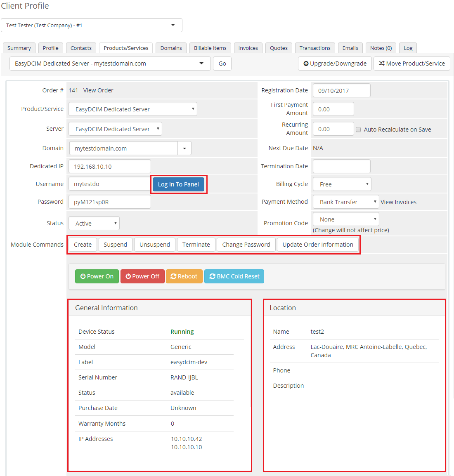Open the Quotes tab

(x=279, y=48)
